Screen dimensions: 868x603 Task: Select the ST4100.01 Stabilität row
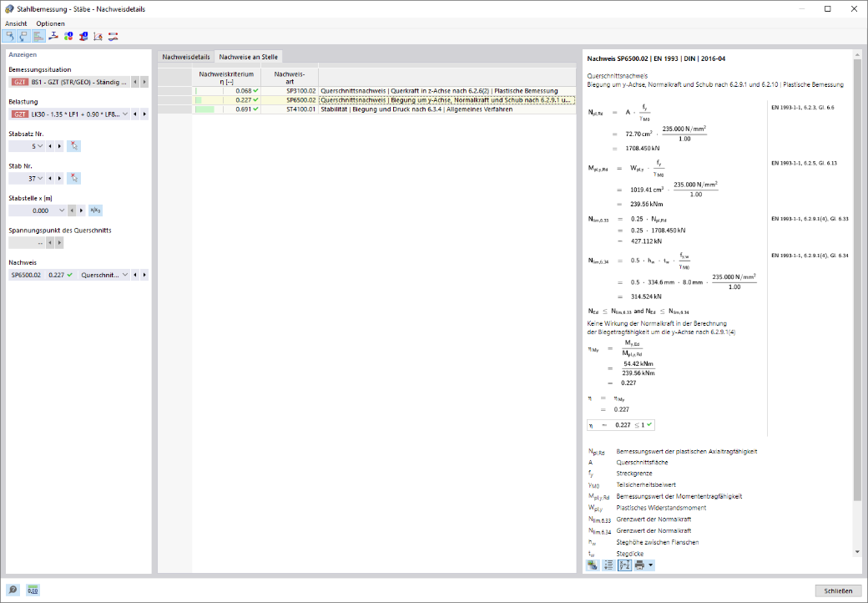tap(384, 109)
